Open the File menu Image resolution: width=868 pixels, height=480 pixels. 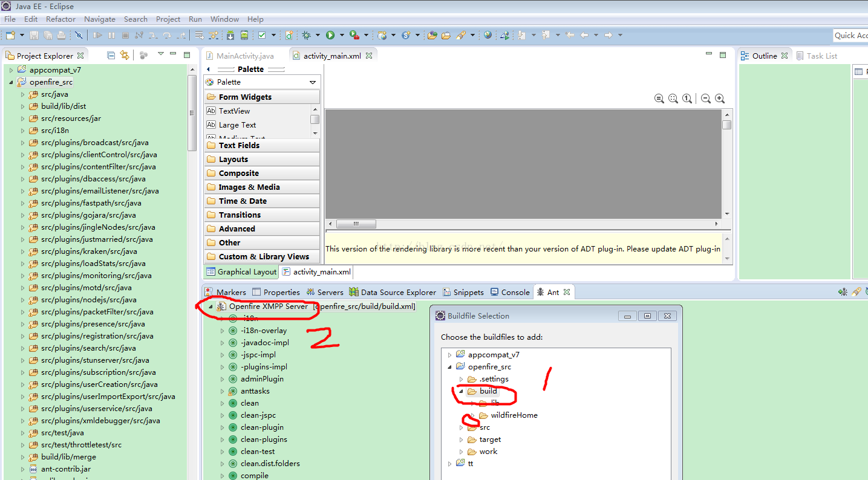pos(10,19)
